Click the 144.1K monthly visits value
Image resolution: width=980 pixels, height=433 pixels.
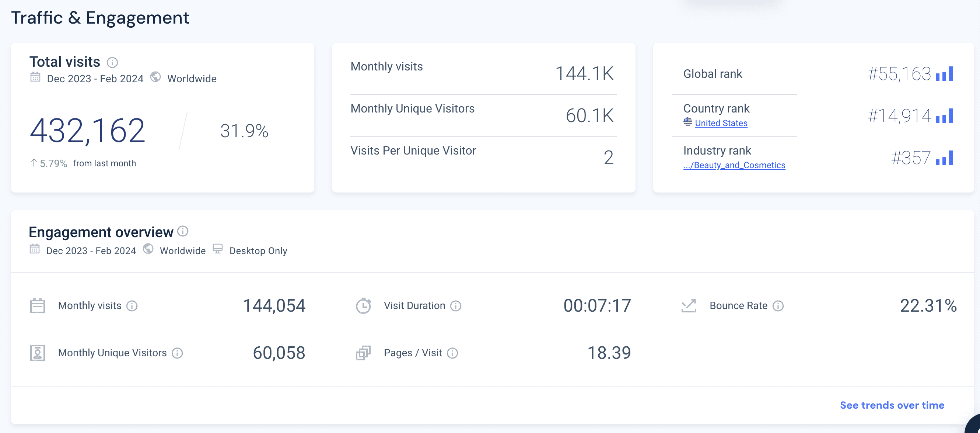[x=585, y=73]
